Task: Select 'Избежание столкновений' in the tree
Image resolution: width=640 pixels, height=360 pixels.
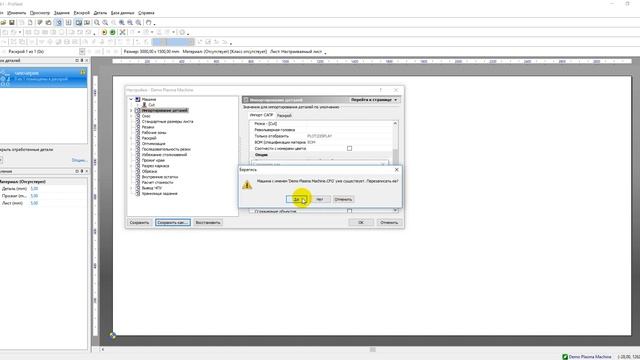Action: point(164,155)
